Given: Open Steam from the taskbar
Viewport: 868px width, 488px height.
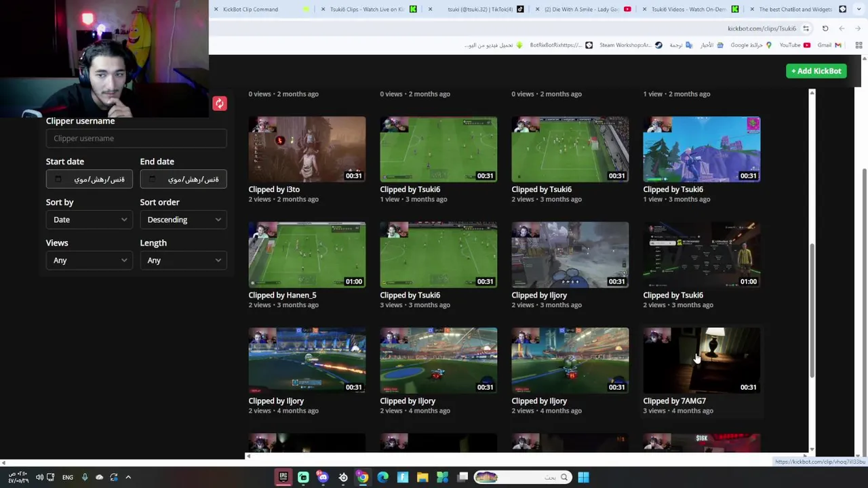Looking at the screenshot, I should point(343,477).
